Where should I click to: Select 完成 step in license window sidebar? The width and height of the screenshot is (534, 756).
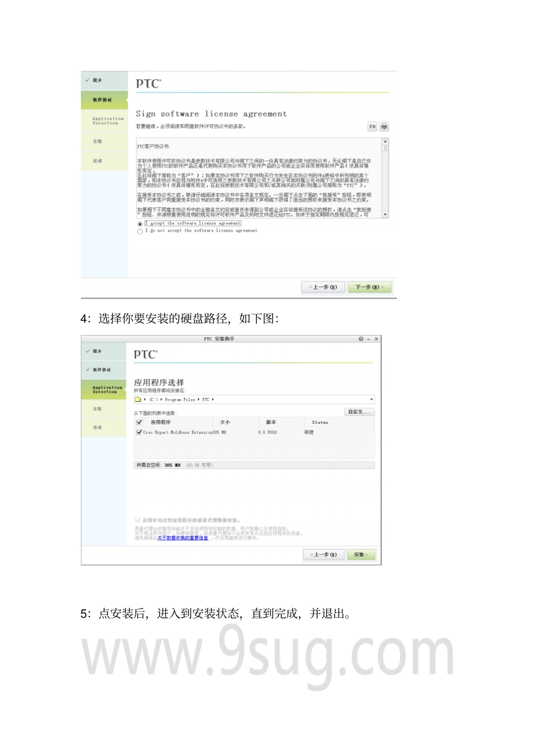[x=105, y=161]
